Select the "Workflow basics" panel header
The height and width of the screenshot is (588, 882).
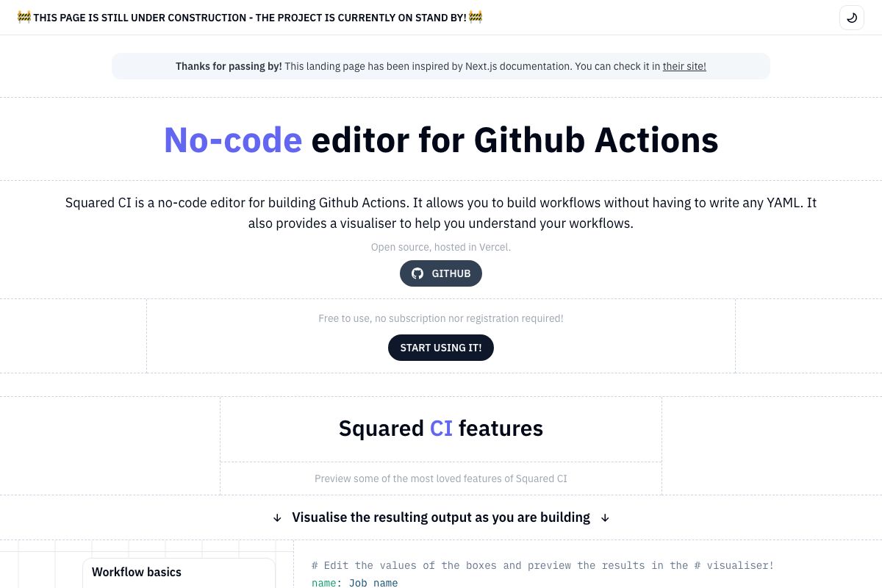(x=137, y=572)
